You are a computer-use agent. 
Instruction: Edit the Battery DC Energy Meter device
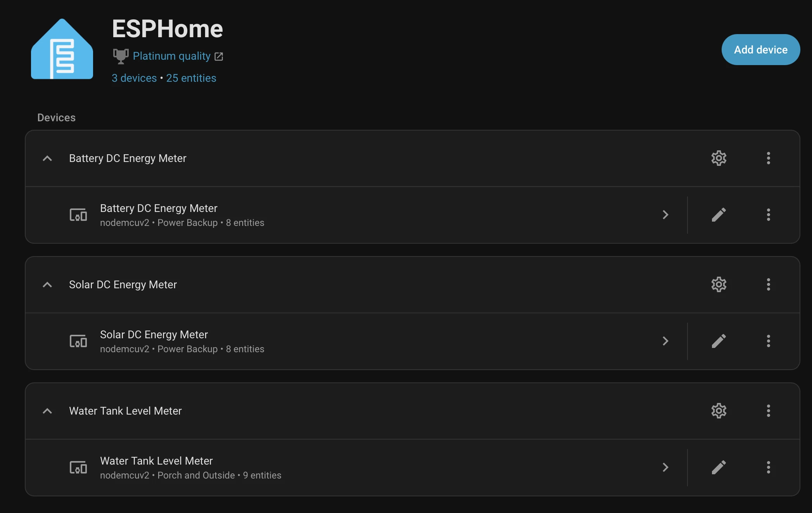719,215
